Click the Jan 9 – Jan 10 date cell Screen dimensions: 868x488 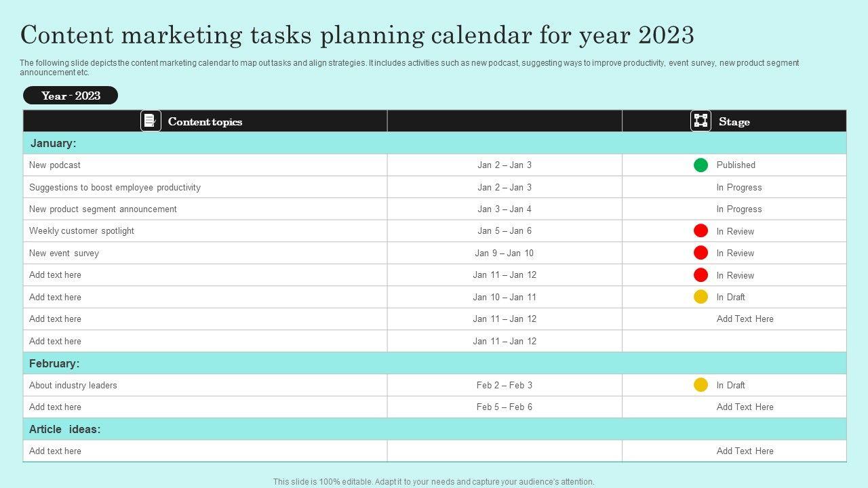pyautogui.click(x=504, y=253)
